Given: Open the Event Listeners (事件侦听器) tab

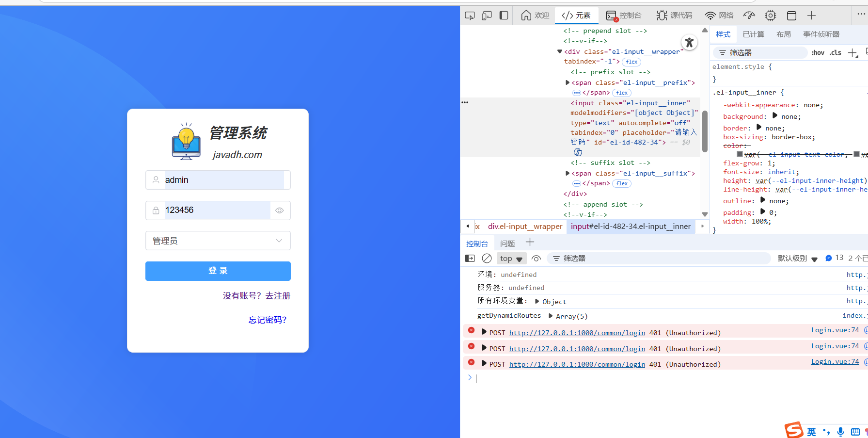Looking at the screenshot, I should click(821, 34).
